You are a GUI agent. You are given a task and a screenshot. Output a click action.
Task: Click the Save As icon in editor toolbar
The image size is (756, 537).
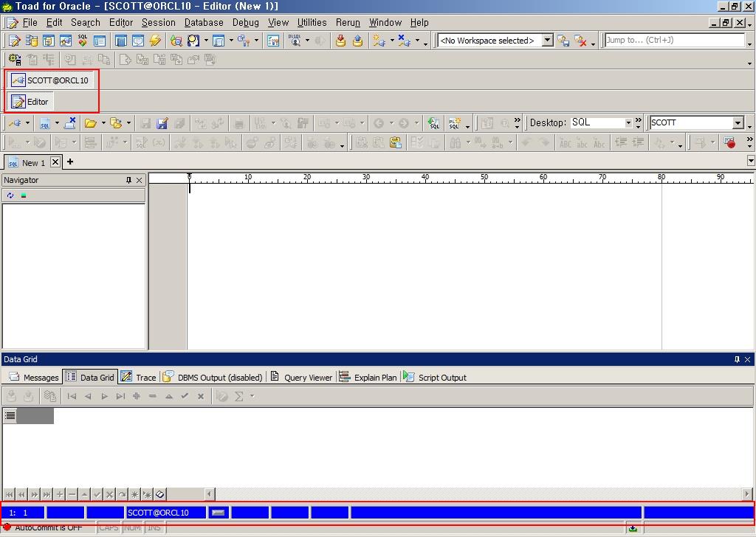[x=162, y=123]
